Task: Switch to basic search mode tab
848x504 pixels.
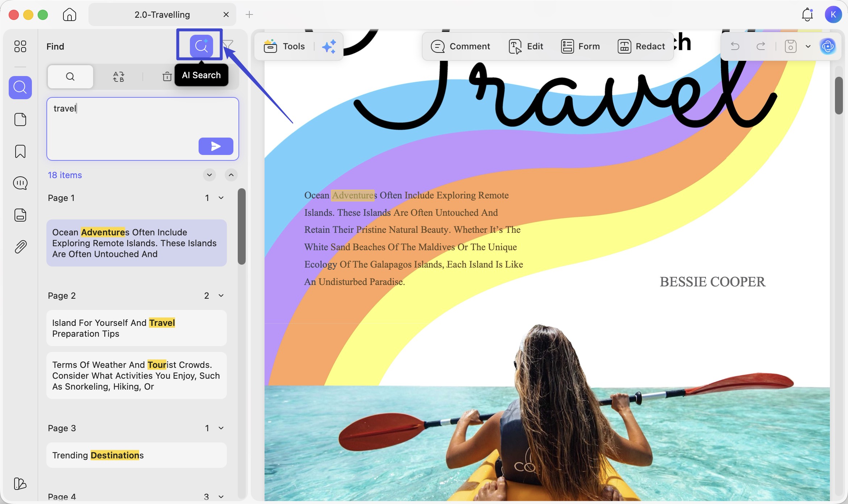Action: tap(70, 76)
